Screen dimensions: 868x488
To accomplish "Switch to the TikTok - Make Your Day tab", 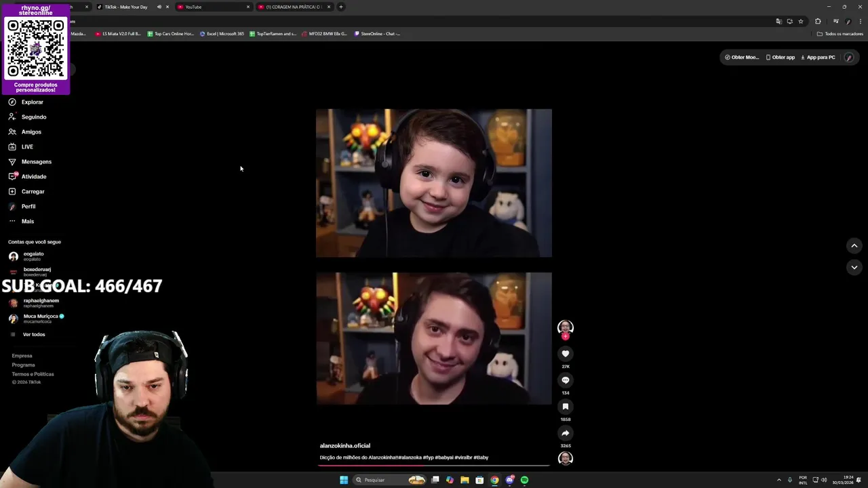I will (x=125, y=7).
